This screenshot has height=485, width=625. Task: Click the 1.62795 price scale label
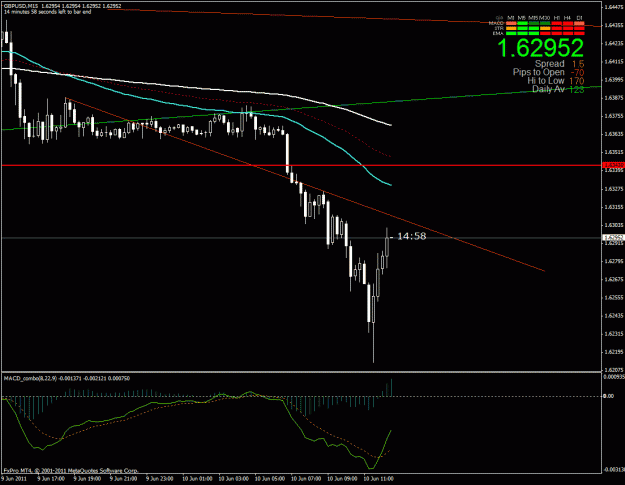click(x=613, y=261)
